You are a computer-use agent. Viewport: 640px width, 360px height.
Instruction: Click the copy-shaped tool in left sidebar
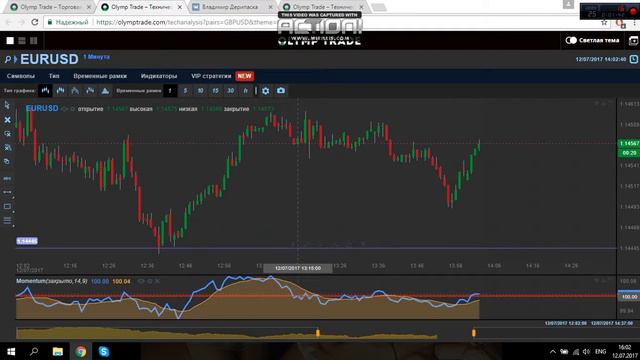tap(7, 161)
